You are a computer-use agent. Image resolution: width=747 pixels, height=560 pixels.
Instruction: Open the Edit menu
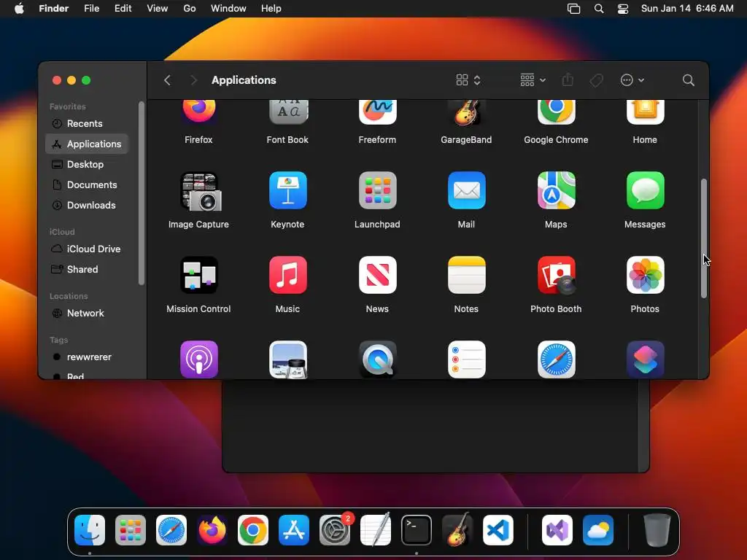123,9
